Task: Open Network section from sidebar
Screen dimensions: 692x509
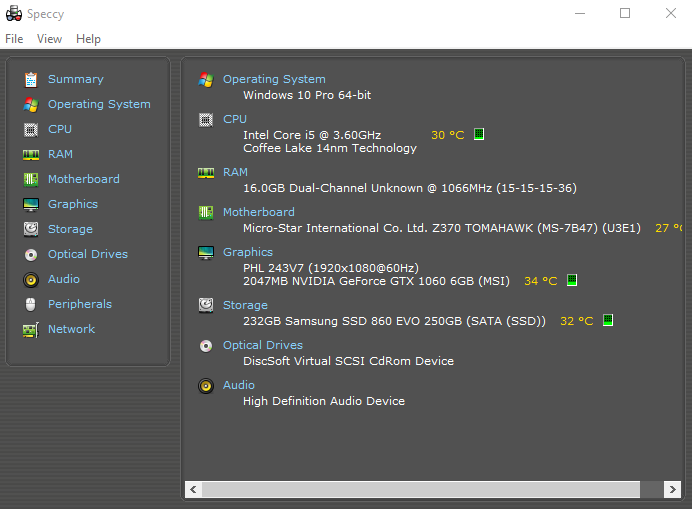Action: pos(71,329)
